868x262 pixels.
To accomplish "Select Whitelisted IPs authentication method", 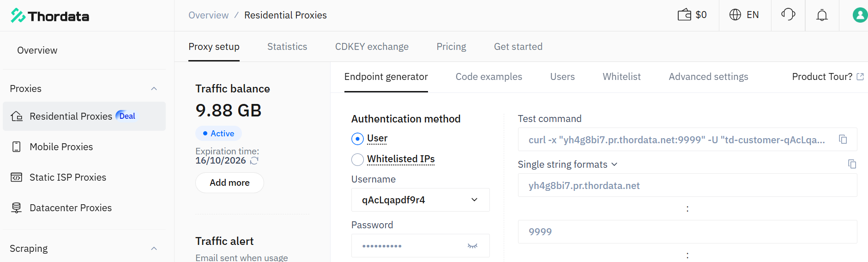I will 357,159.
